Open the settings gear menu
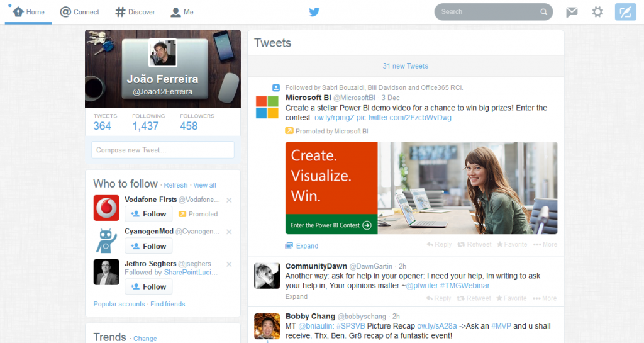This screenshot has height=343, width=644. (597, 12)
